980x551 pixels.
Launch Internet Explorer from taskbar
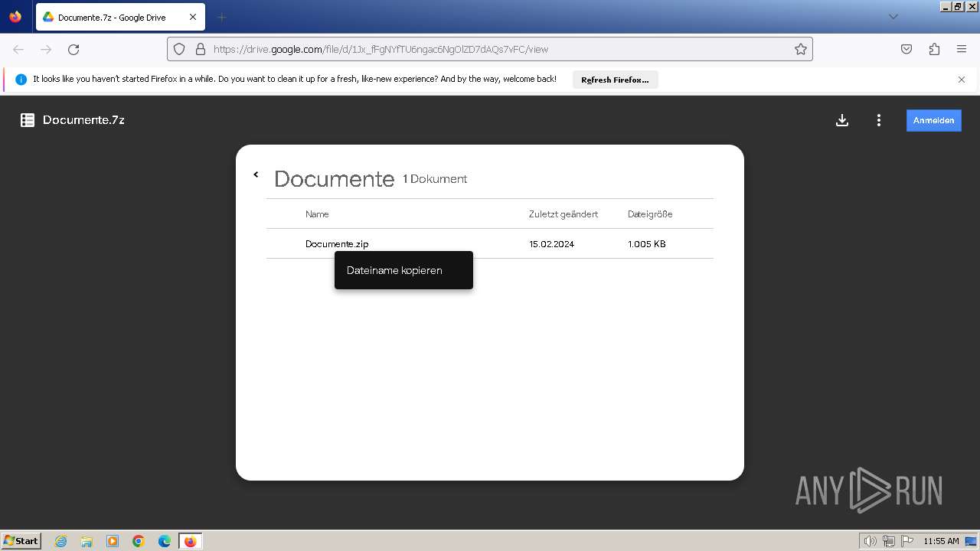coord(60,541)
